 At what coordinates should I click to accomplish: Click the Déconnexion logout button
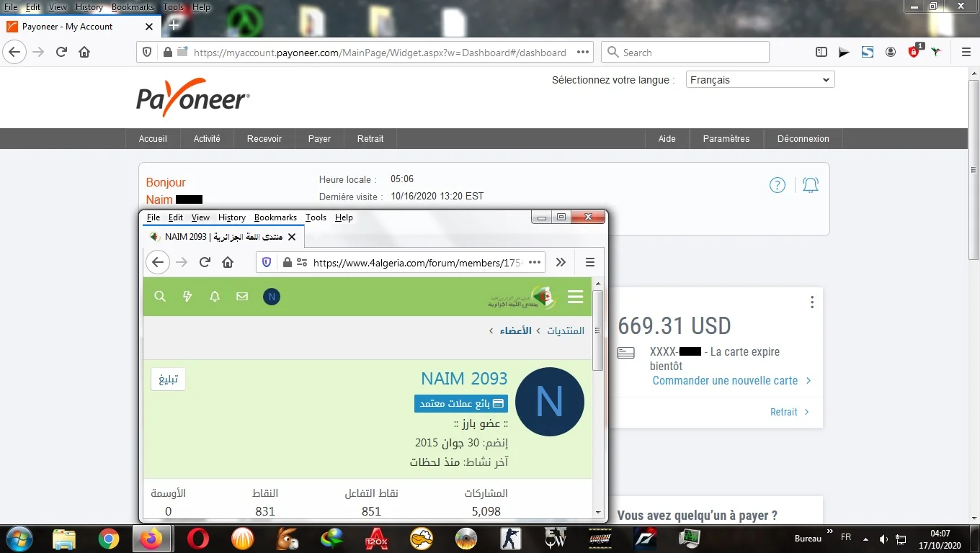click(803, 139)
